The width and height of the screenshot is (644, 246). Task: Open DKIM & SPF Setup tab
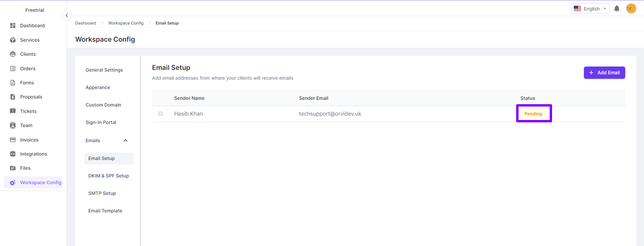pos(108,176)
